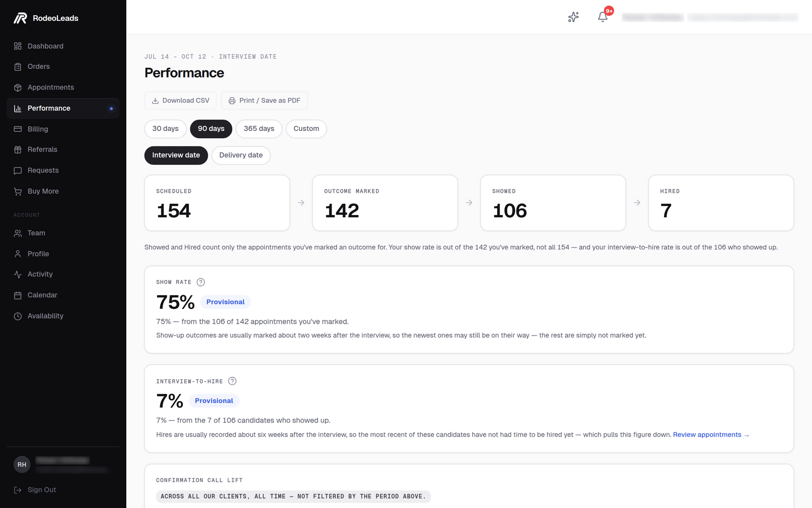Click the Hired 7 card
This screenshot has height=508, width=812.
[721, 203]
